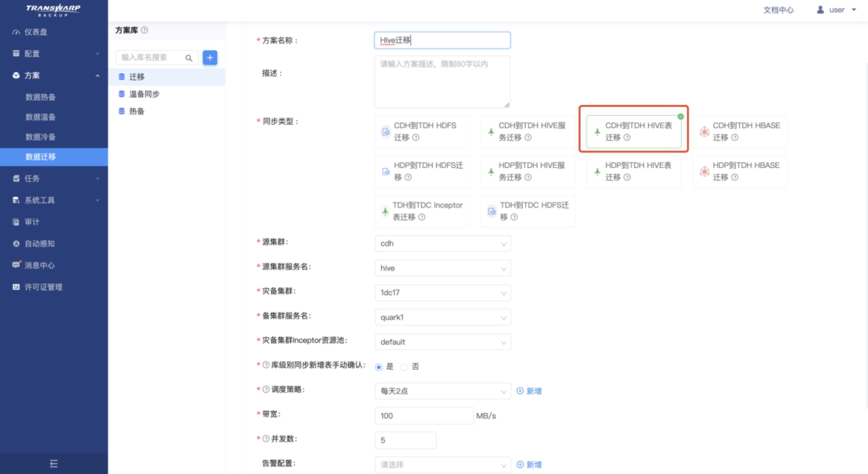This screenshot has width=868, height=474.
Task: Open 数据热备 in the sidebar menu
Action: click(40, 97)
